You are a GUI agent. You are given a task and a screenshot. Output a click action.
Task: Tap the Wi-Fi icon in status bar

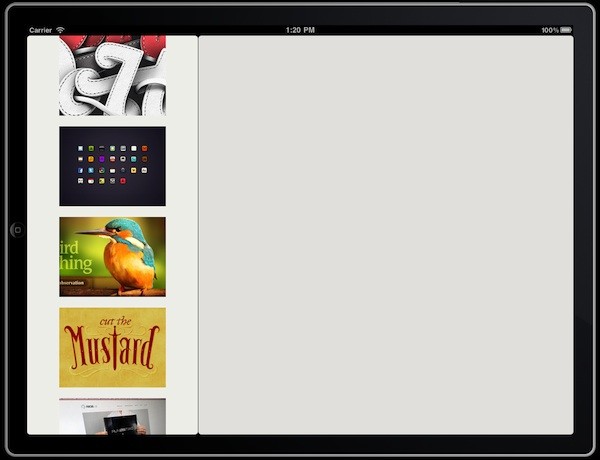(x=60, y=29)
